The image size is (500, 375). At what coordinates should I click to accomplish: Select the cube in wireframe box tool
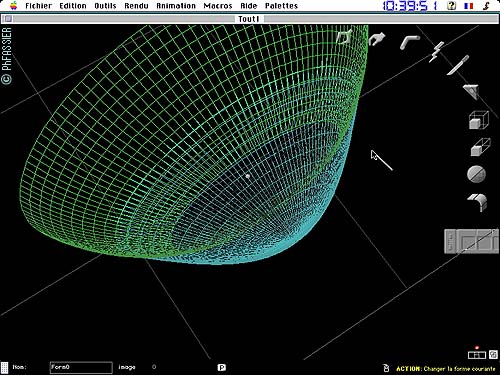tap(479, 120)
